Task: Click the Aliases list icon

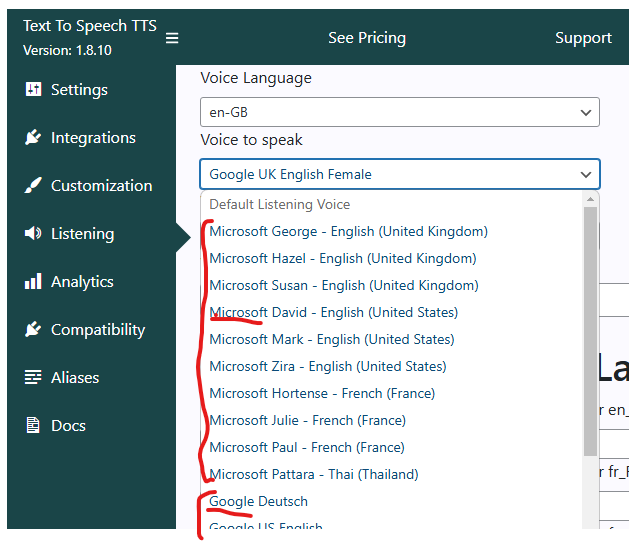Action: [33, 377]
